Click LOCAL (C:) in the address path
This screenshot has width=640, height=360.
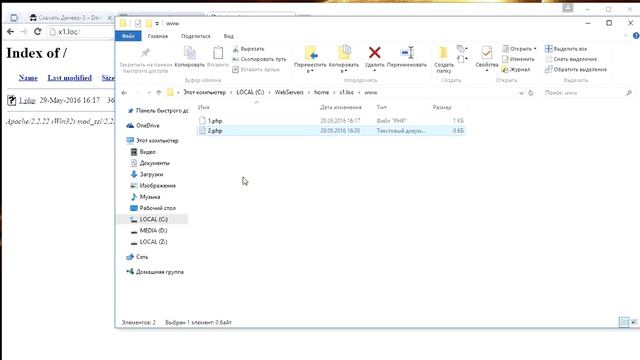coord(250,93)
